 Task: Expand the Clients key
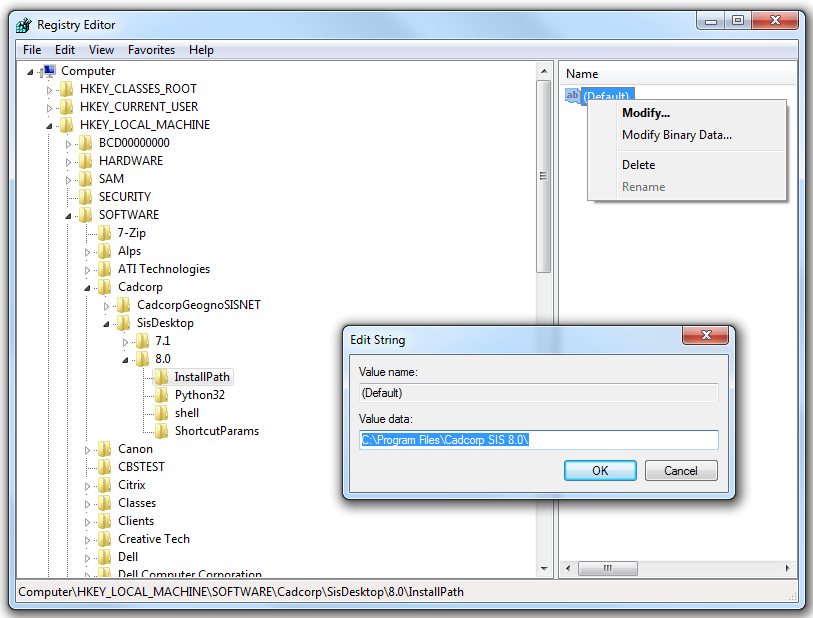[x=88, y=522]
